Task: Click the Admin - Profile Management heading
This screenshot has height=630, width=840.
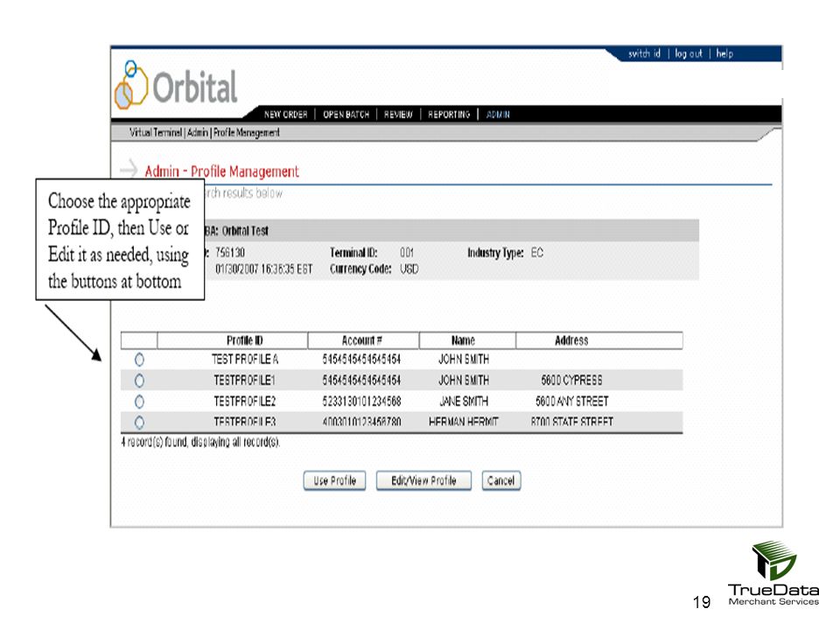Action: pyautogui.click(x=221, y=171)
